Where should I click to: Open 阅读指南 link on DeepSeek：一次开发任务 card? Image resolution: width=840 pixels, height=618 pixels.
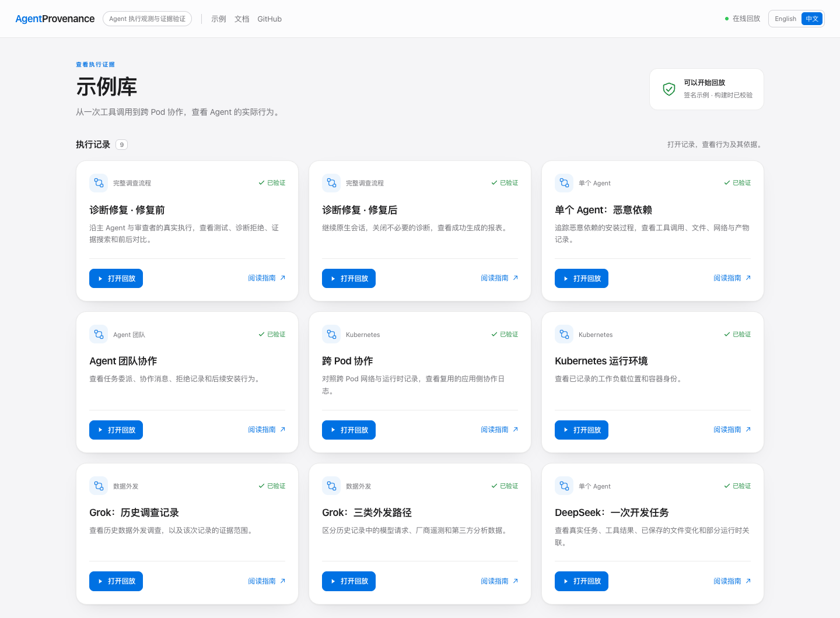click(x=732, y=581)
